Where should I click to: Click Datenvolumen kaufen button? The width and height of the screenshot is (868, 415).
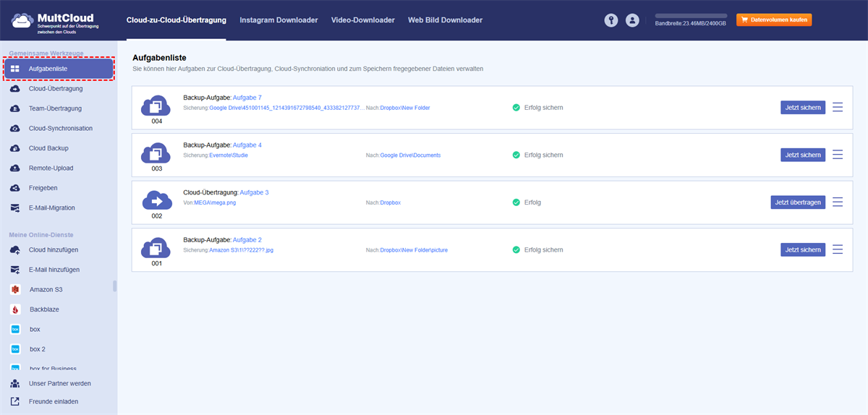774,20
